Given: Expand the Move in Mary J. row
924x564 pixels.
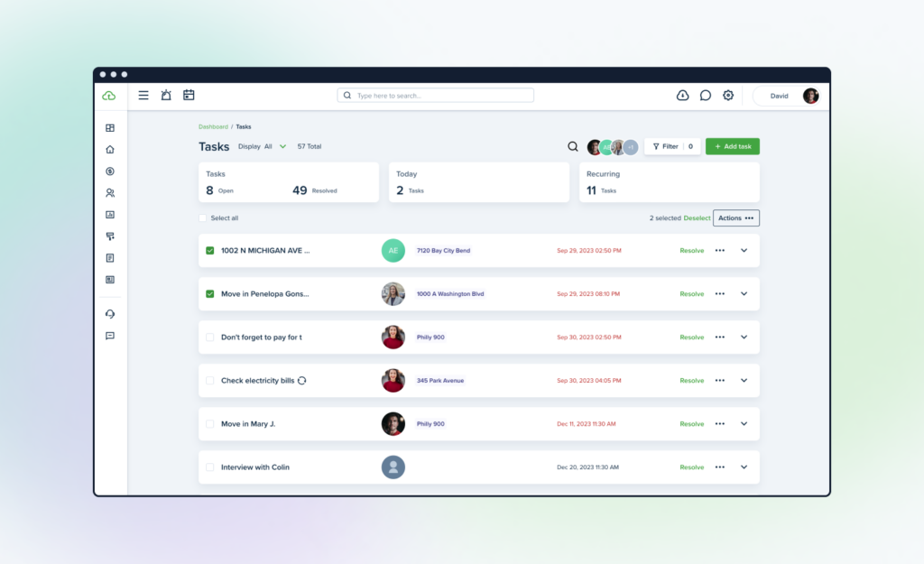Looking at the screenshot, I should coord(744,424).
